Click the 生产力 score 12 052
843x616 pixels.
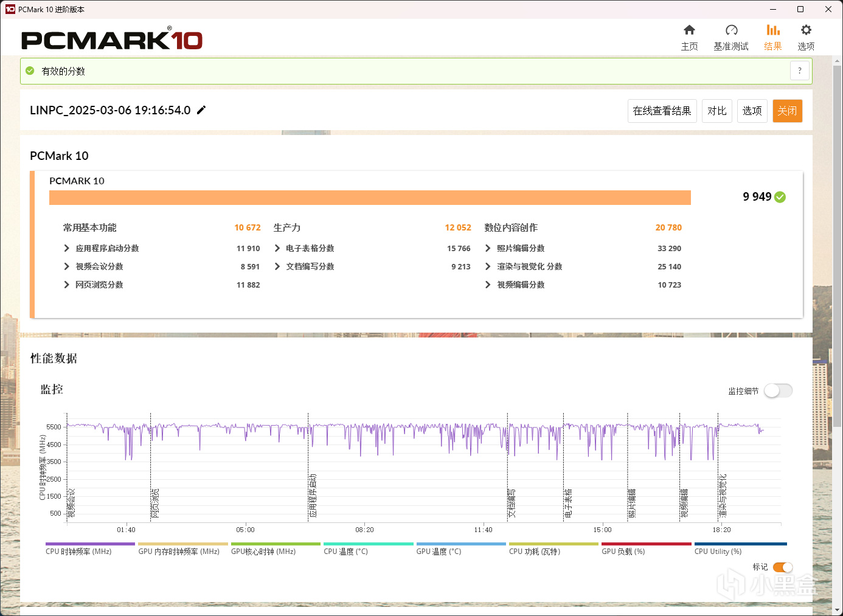coord(458,227)
